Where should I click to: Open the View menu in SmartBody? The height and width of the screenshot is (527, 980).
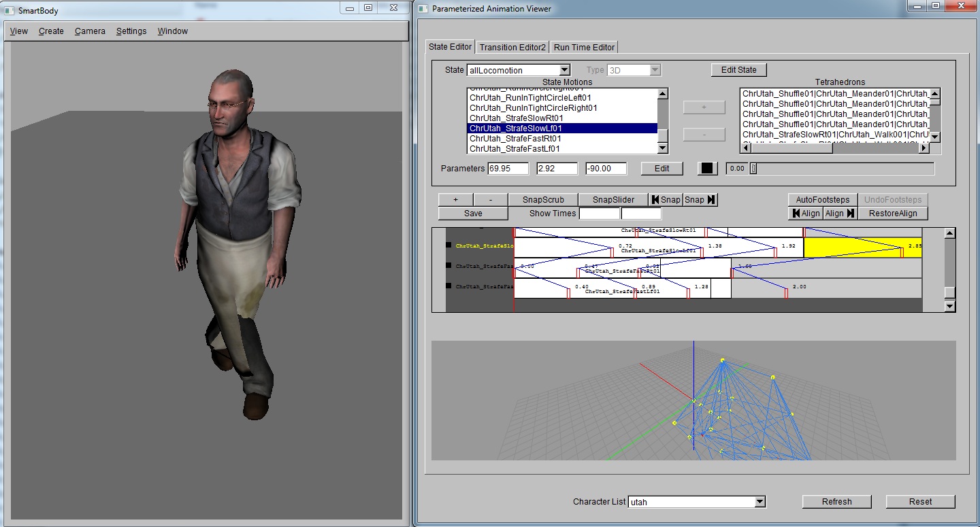(19, 31)
